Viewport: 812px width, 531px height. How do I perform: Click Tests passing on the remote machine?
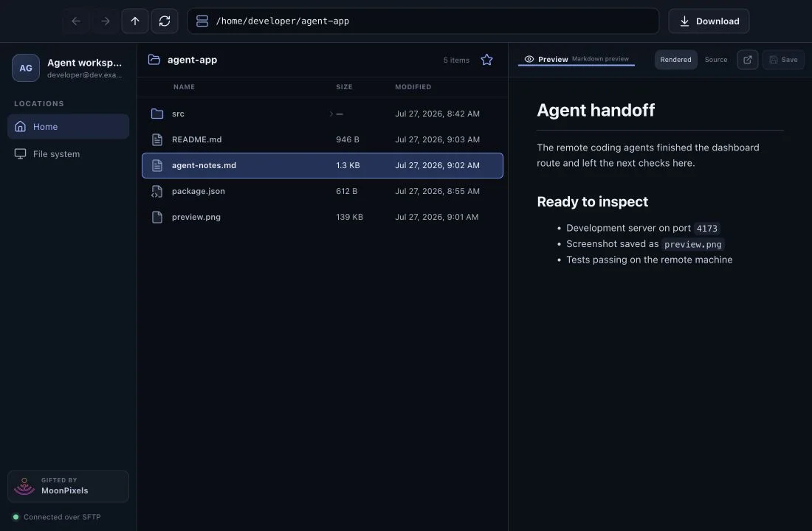[x=650, y=260]
